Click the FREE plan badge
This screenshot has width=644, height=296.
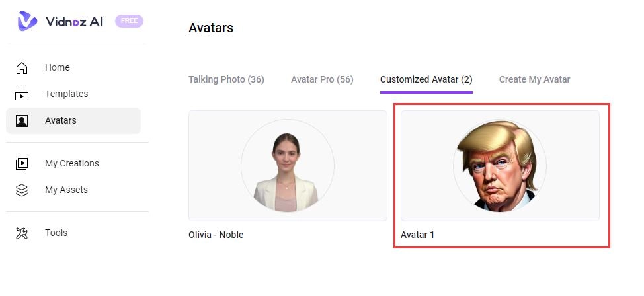(129, 21)
